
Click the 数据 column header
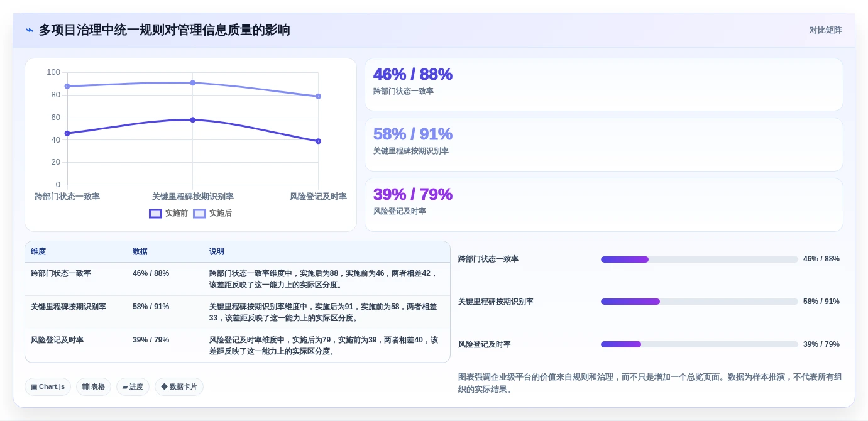[x=140, y=251]
